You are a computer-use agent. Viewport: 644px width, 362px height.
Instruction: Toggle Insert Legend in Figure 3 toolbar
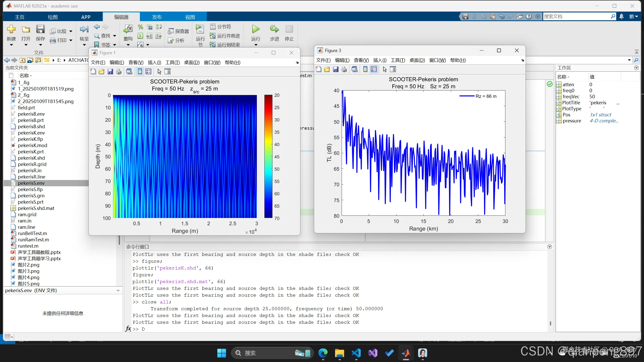(x=374, y=69)
